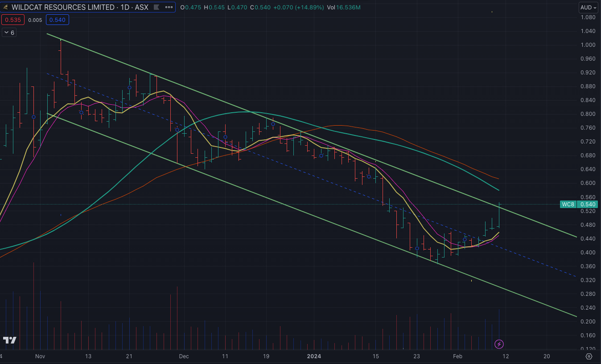Image resolution: width=601 pixels, height=364 pixels.
Task: Collapse the indicators legend showing 6
Action: click(x=9, y=33)
